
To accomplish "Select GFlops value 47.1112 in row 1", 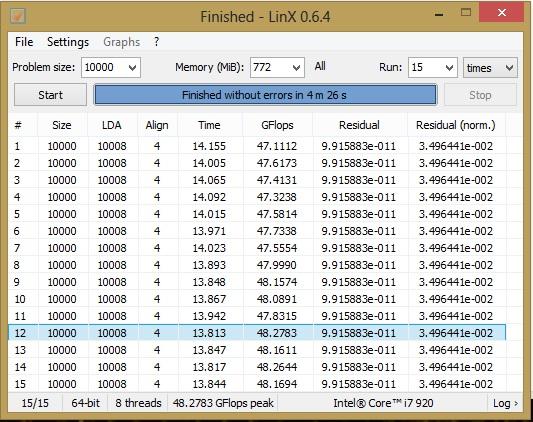I will coord(277,146).
